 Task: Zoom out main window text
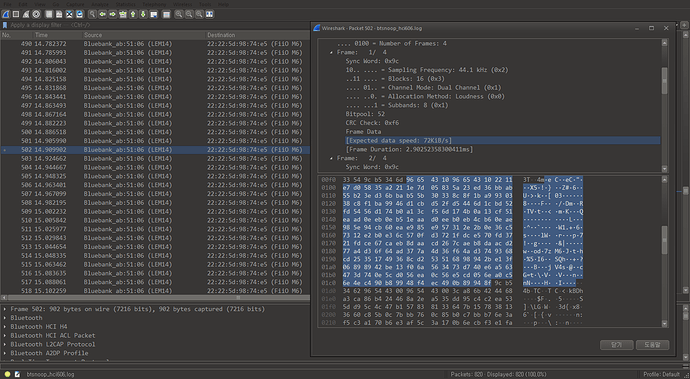[x=189, y=14]
